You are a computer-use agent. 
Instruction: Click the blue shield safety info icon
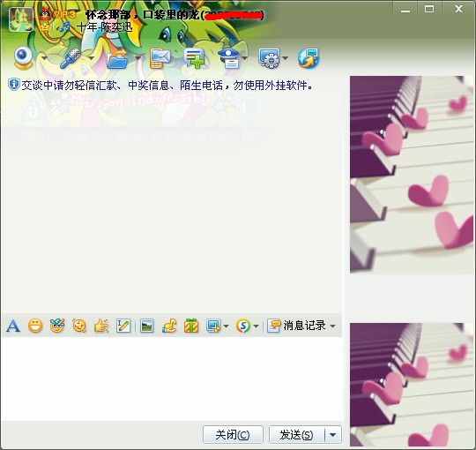coord(13,85)
